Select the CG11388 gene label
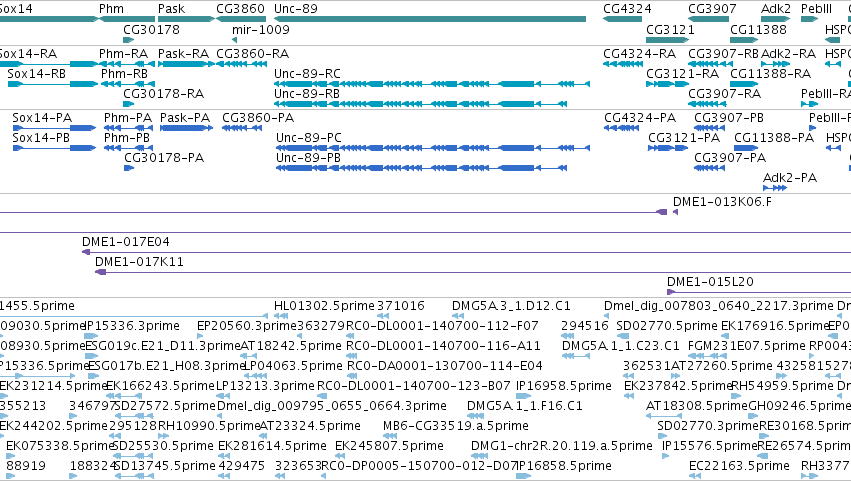The height and width of the screenshot is (481, 851). tap(758, 29)
